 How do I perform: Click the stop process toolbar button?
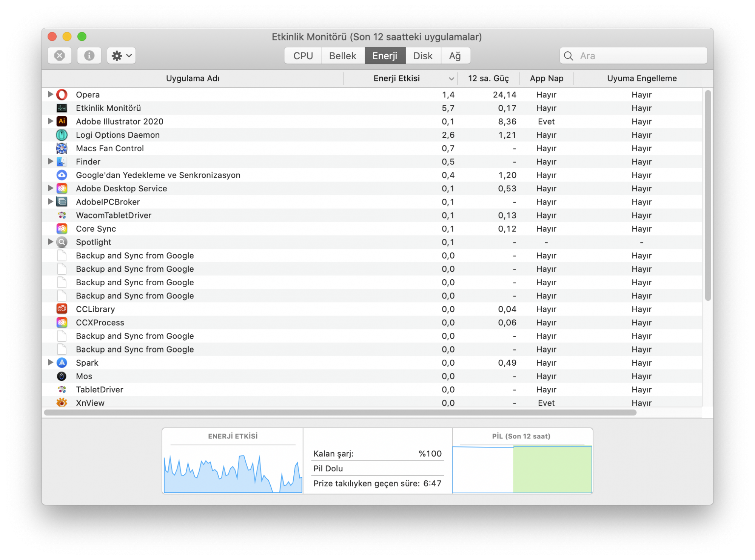point(60,56)
